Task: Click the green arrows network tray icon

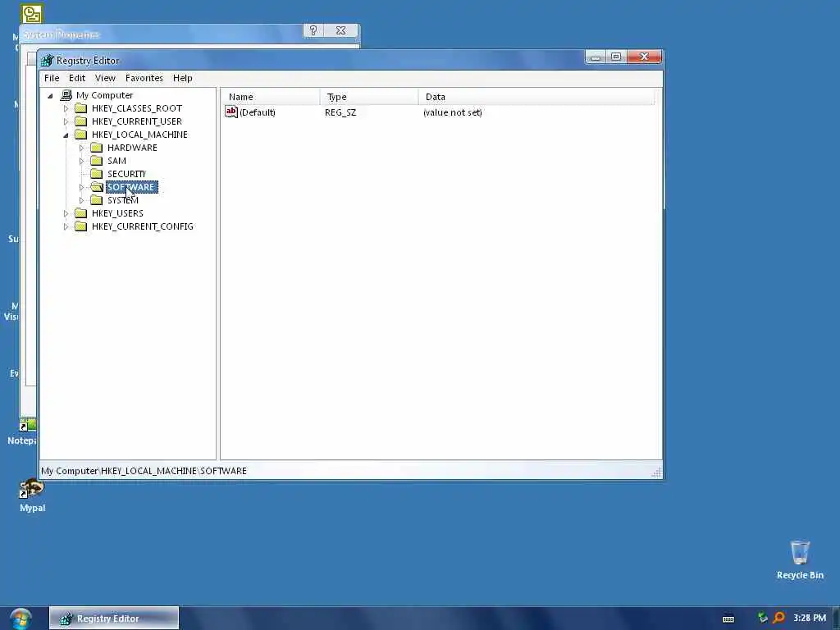Action: pos(762,618)
